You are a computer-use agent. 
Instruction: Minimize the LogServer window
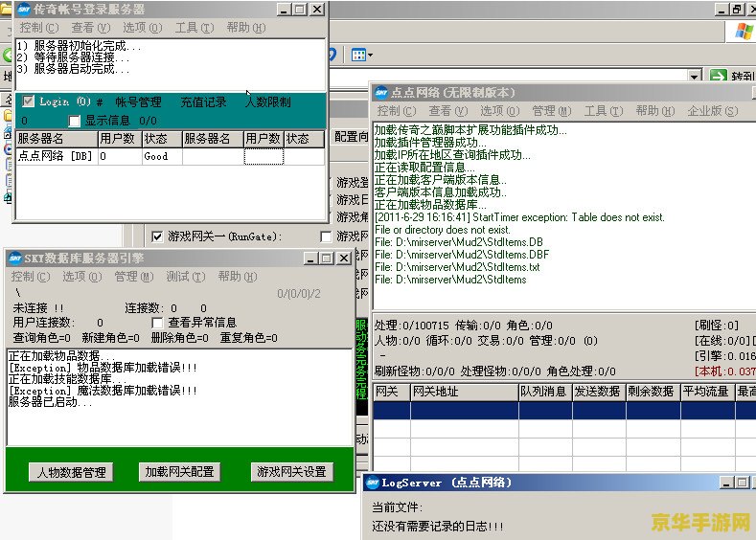(x=726, y=483)
